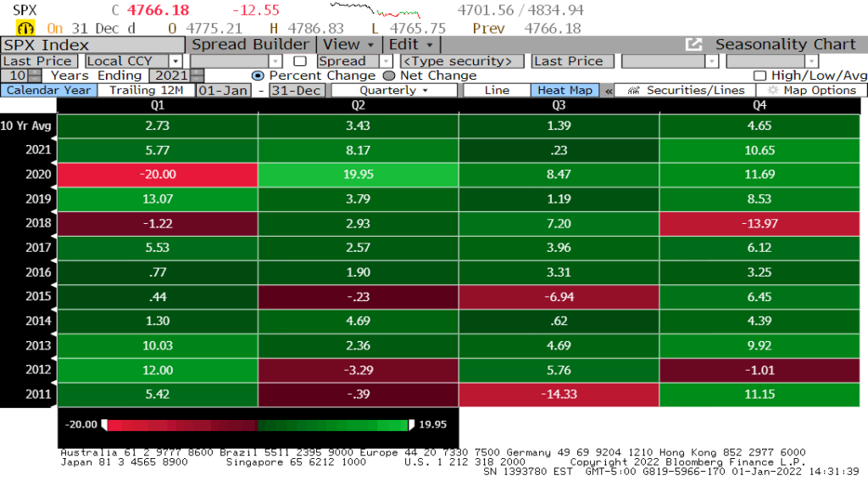This screenshot has width=868, height=498.
Task: Open the Spread dropdown arrow
Action: tap(386, 61)
